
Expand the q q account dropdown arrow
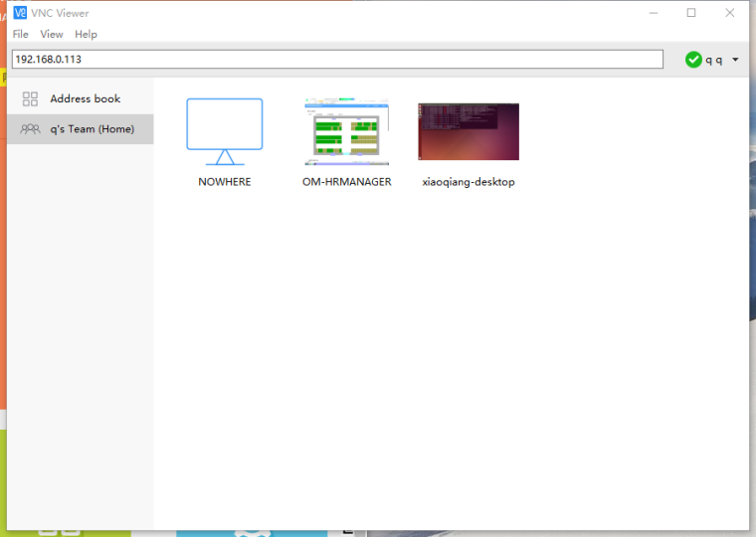(735, 60)
